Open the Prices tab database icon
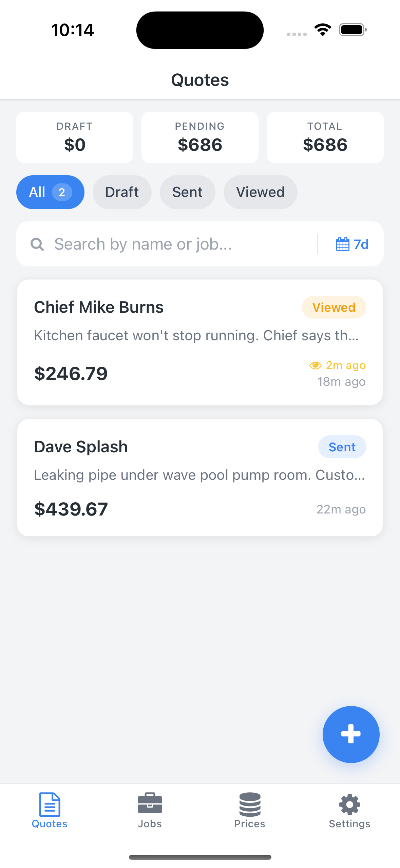The image size is (400, 868). pyautogui.click(x=250, y=804)
